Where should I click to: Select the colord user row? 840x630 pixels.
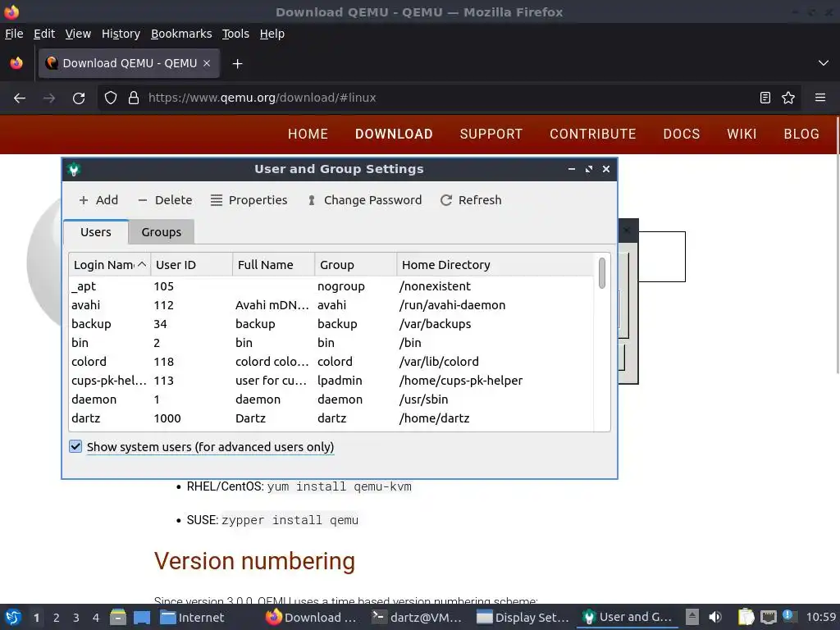tap(331, 362)
